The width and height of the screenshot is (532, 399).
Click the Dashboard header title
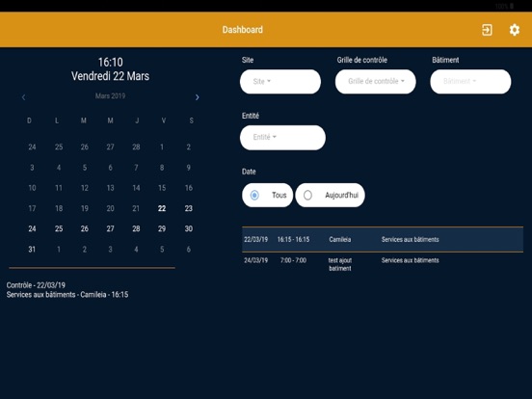[x=243, y=30]
